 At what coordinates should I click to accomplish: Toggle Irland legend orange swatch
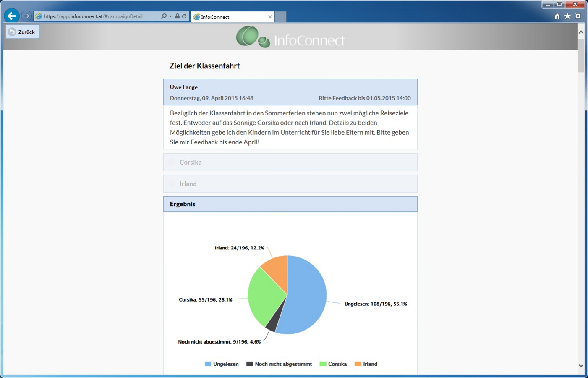(x=358, y=364)
